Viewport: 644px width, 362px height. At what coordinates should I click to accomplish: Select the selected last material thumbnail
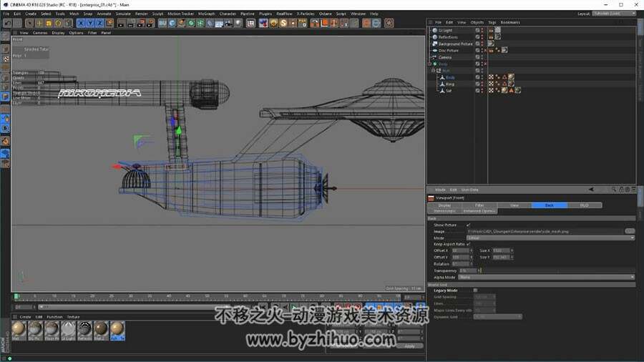tap(117, 331)
